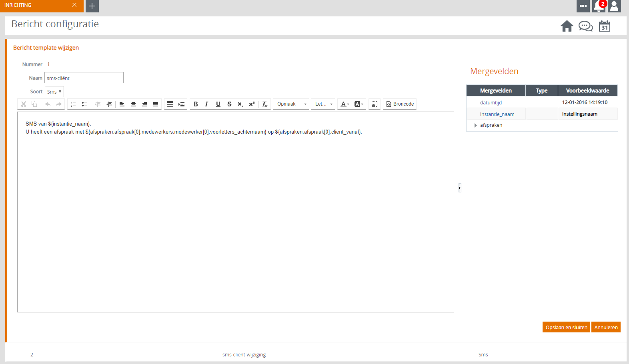Click the show blocks icon
Image resolution: width=629 pixels, height=364 pixels.
(x=375, y=104)
